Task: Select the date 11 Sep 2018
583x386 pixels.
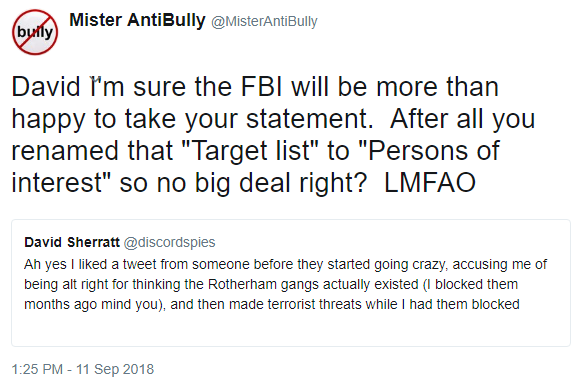Action: point(115,369)
